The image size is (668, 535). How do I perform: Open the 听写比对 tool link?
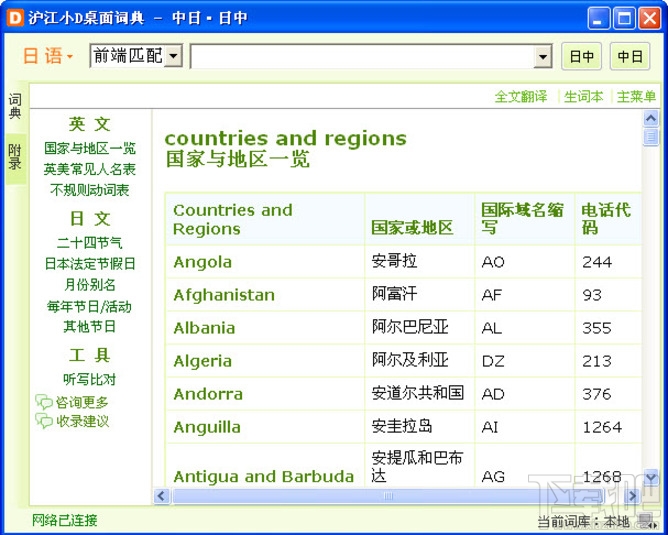89,379
